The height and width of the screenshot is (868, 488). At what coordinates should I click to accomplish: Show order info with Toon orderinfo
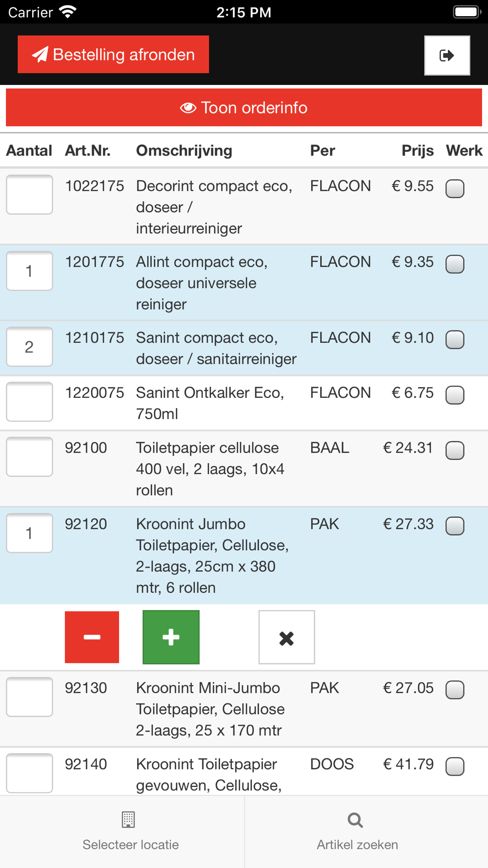tap(244, 107)
